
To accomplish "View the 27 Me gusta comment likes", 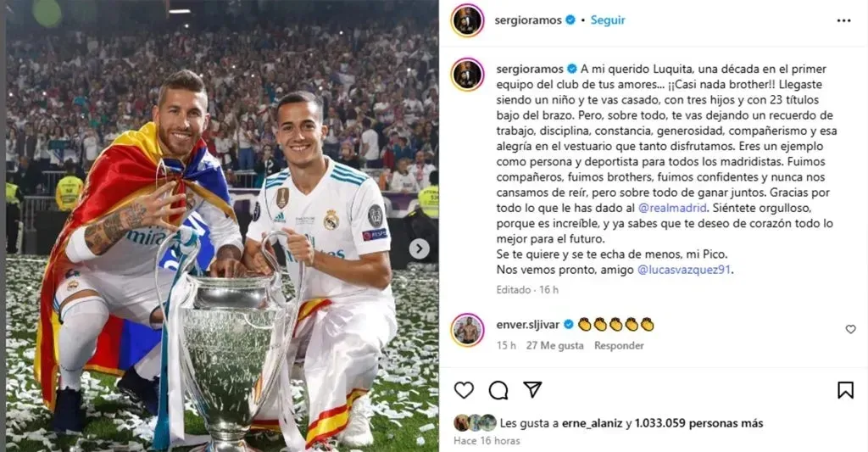I will click(554, 346).
